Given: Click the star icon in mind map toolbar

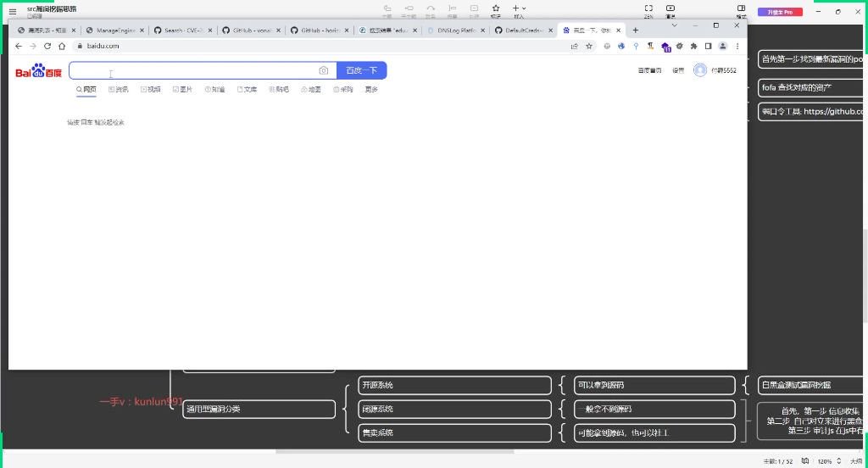Looking at the screenshot, I should [496, 10].
